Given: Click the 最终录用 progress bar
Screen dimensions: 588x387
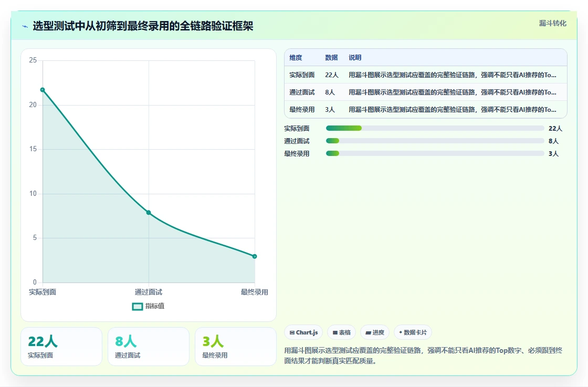Looking at the screenshot, I should click(x=435, y=153).
